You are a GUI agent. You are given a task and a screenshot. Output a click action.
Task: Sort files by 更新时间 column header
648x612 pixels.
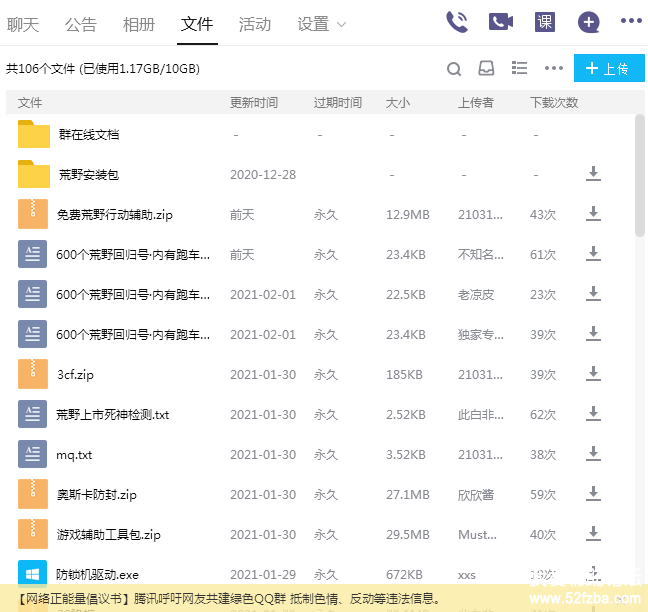254,103
